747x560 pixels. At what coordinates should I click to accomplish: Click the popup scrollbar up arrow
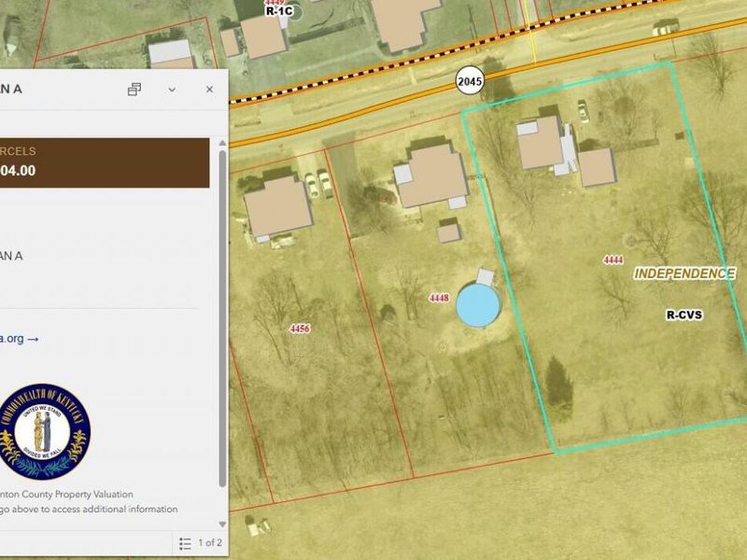coord(222,143)
